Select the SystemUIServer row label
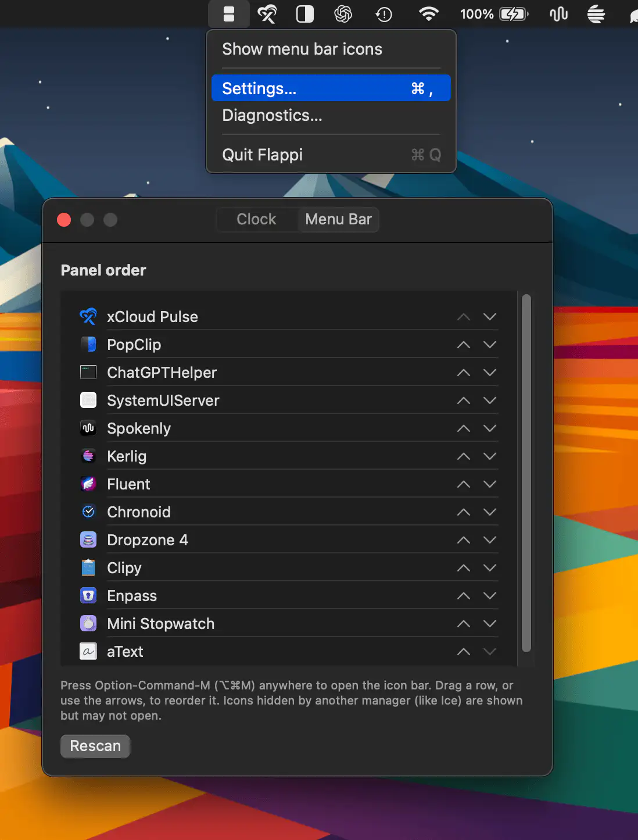 point(163,401)
